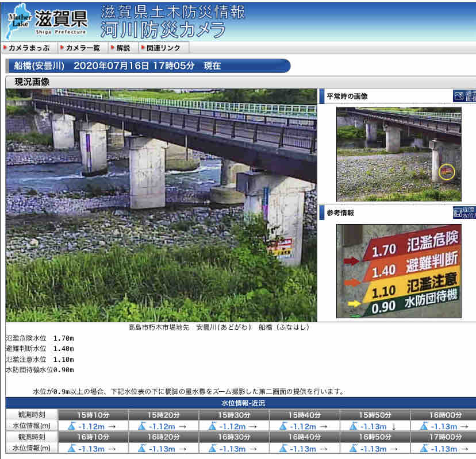This screenshot has width=476, height=459.
Task: Click the 氾濫危険水位 1.70m line
Action: point(40,338)
